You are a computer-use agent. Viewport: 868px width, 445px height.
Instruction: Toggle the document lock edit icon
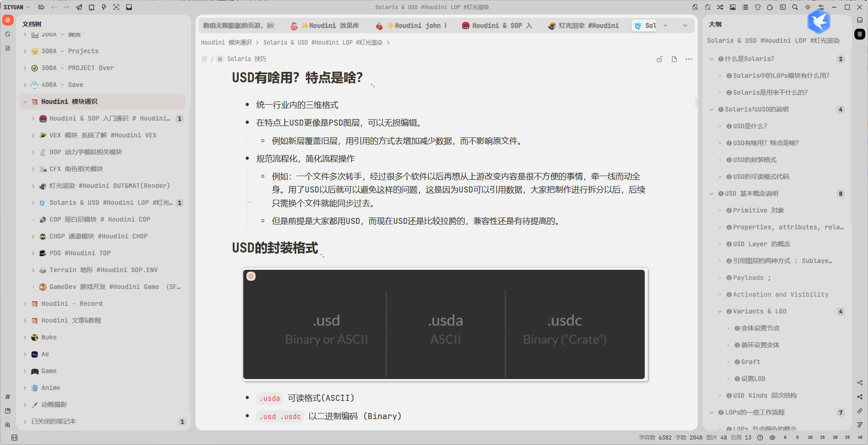point(660,59)
